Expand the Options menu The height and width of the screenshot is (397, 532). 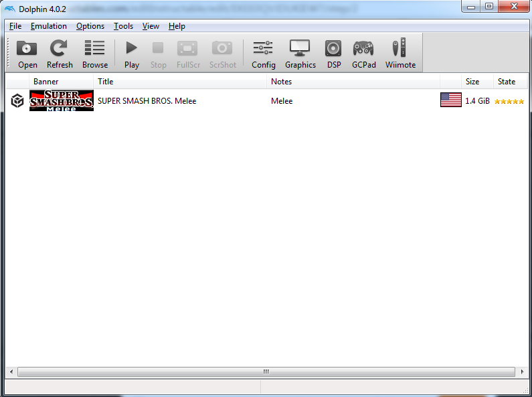90,26
